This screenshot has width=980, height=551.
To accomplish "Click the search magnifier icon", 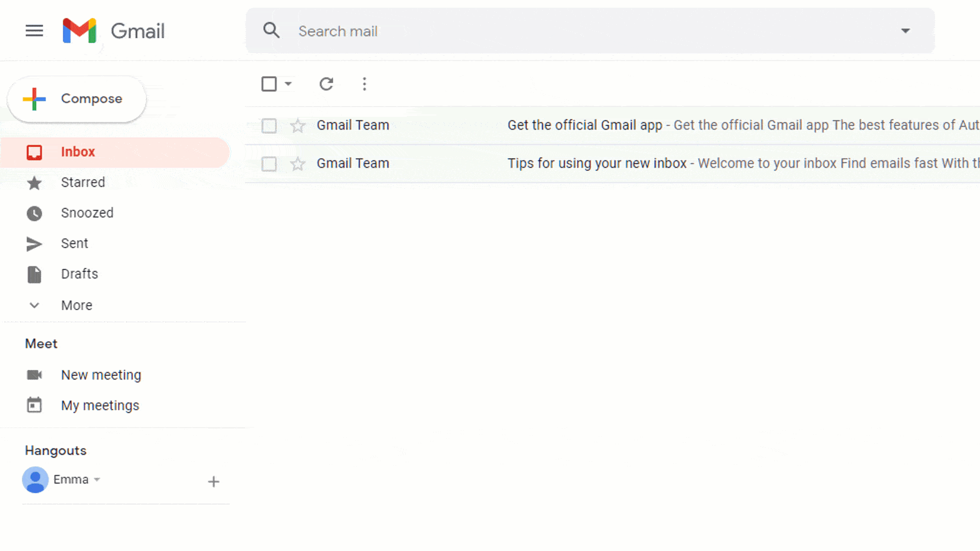I will point(271,31).
